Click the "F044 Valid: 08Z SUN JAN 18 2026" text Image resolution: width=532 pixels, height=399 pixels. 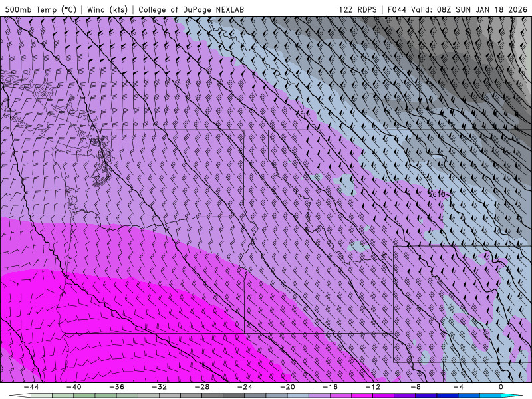[x=457, y=9]
